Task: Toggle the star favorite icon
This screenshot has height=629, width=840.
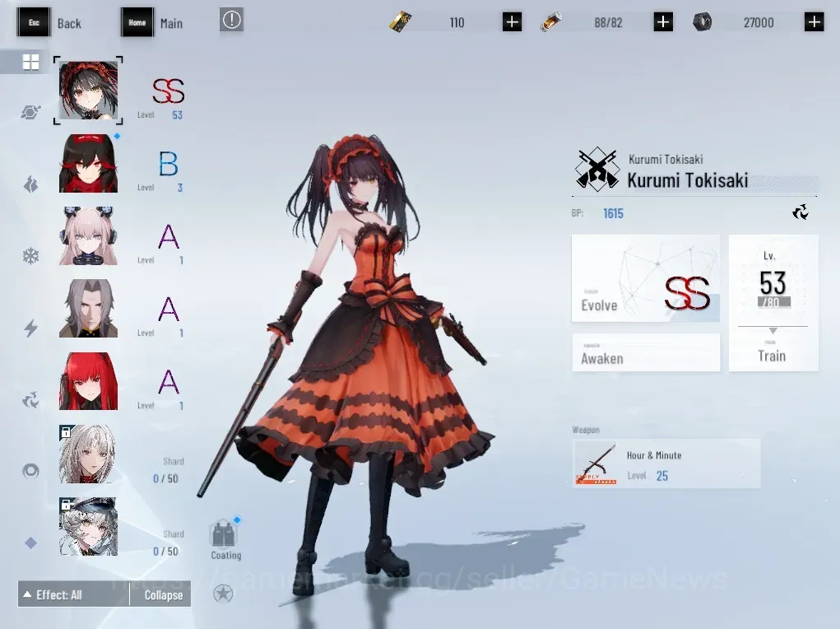Action: 223,593
